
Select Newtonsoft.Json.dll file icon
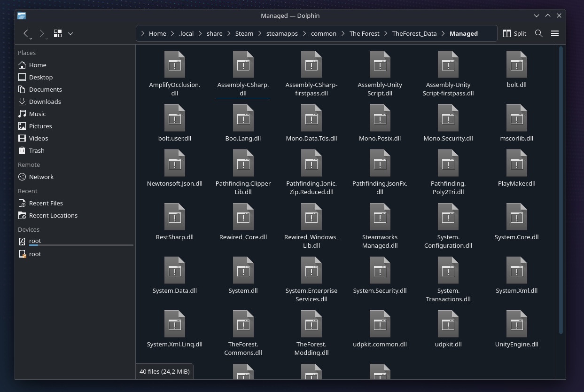(175, 163)
